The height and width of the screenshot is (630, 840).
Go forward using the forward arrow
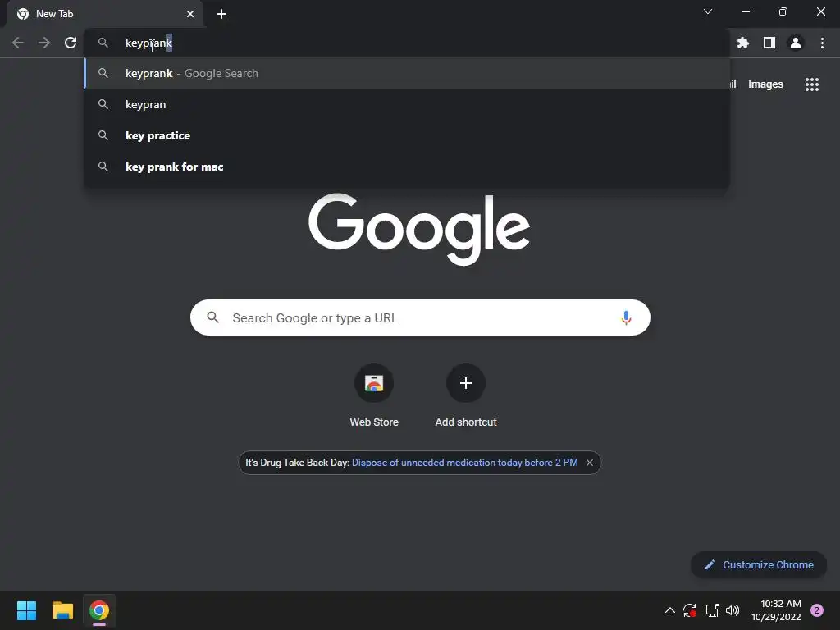tap(44, 43)
